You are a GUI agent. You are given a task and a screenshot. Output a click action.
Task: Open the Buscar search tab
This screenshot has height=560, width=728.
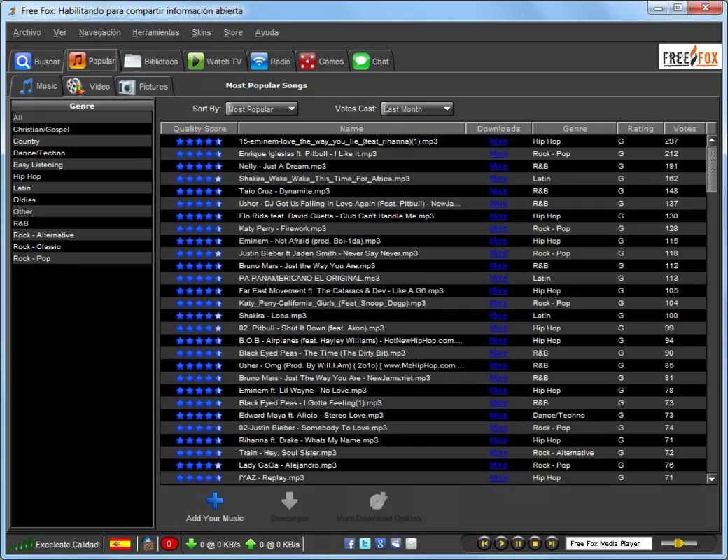click(x=37, y=62)
